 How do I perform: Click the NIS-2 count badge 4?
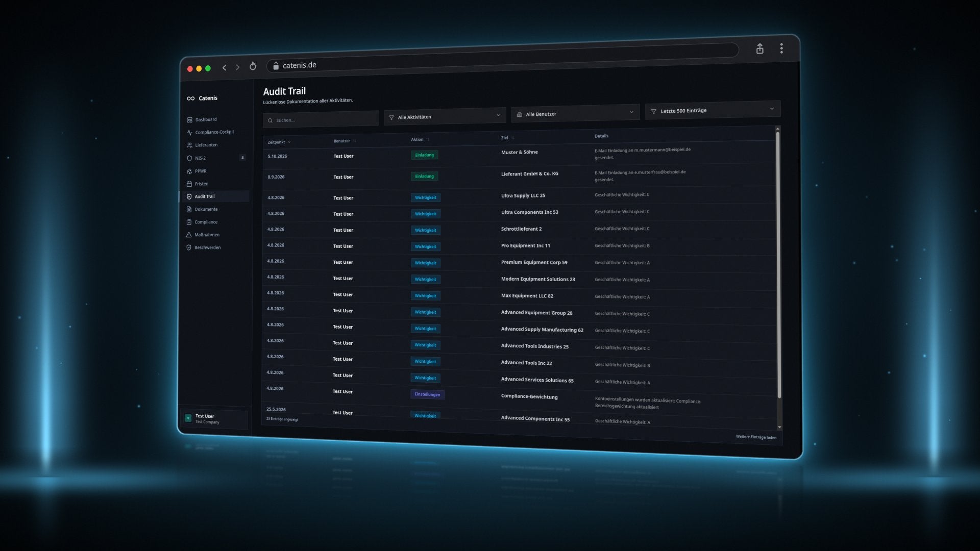tap(242, 158)
